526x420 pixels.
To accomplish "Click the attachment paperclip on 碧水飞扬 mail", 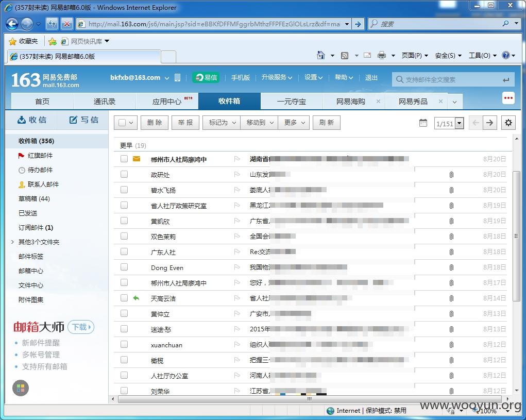I will point(451,190).
